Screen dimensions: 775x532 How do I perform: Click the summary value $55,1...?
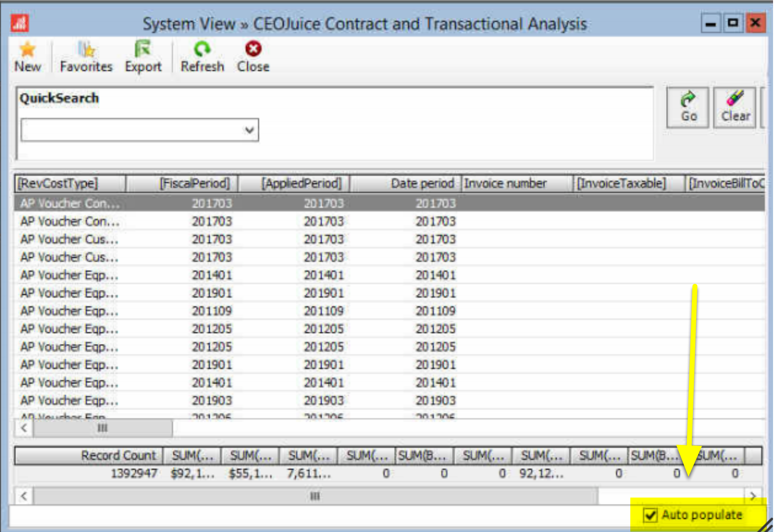click(250, 473)
